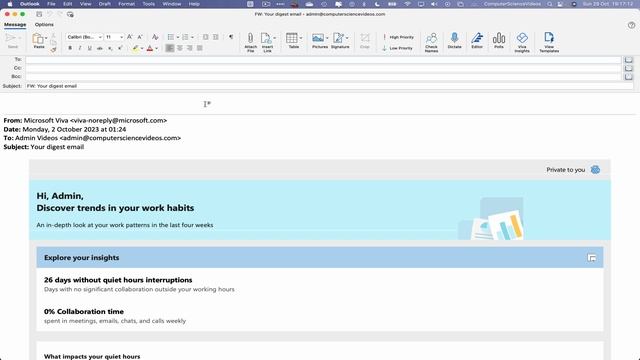Click the Signature icon

[x=338, y=38]
